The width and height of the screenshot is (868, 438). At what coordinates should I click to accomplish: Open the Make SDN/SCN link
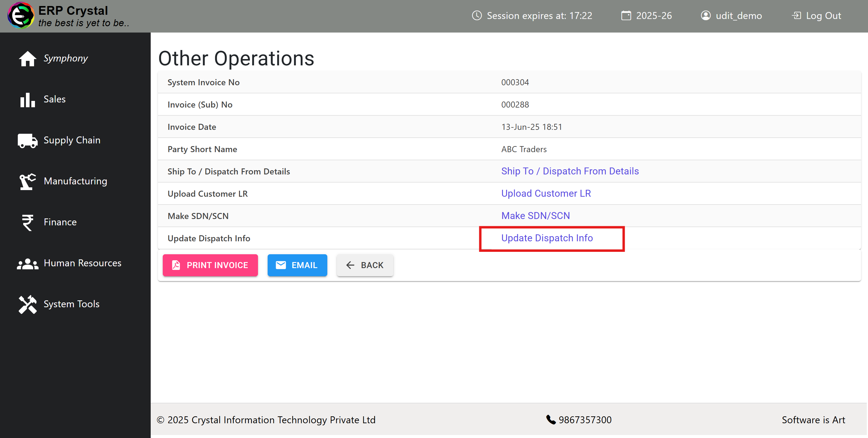(x=536, y=216)
